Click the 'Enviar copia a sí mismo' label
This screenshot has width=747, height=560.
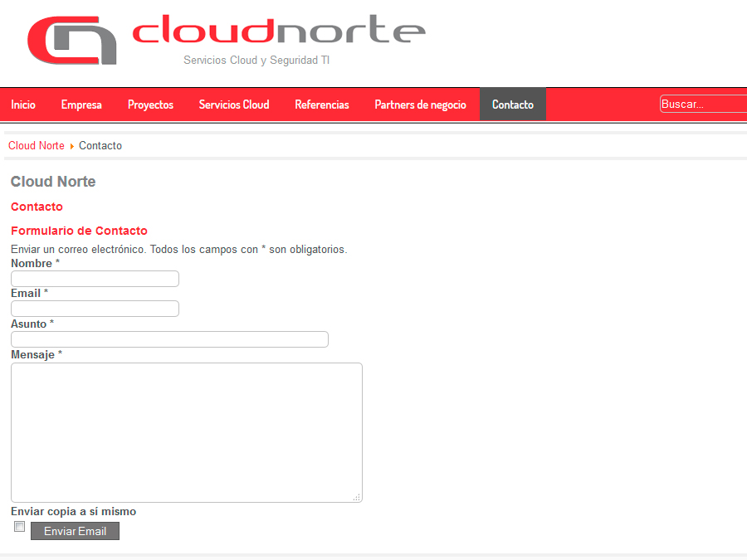pyautogui.click(x=73, y=511)
